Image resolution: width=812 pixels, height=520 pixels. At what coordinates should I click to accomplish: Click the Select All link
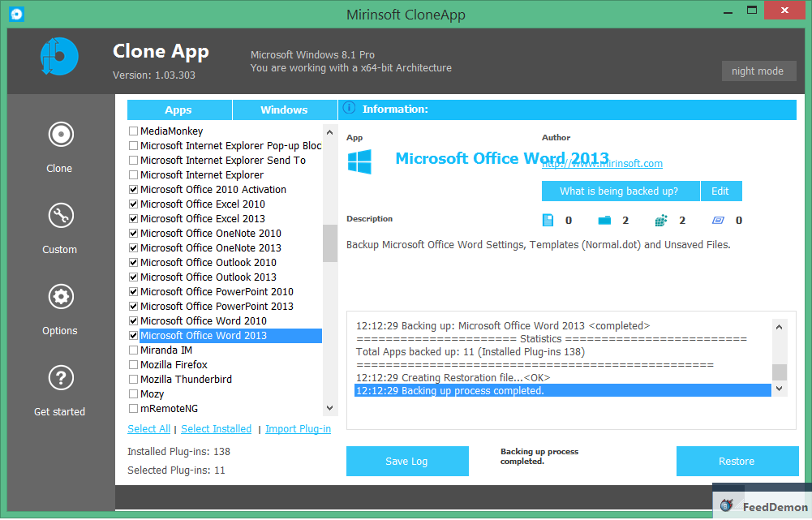[148, 429]
